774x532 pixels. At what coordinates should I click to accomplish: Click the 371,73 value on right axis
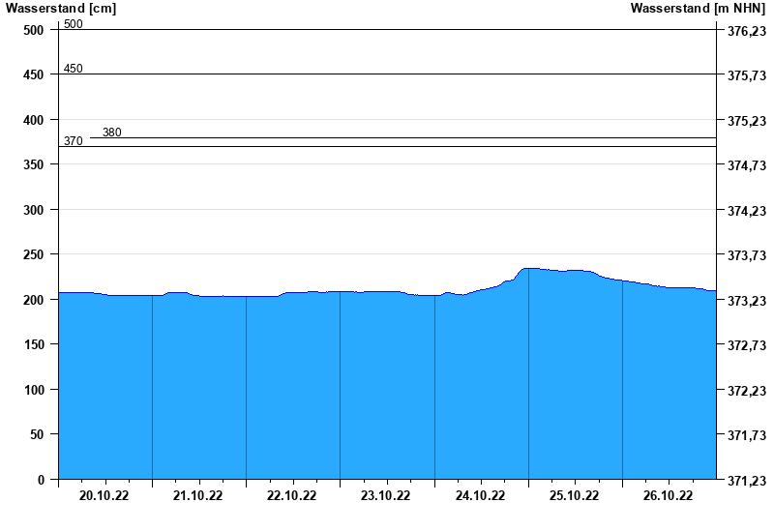coord(747,436)
